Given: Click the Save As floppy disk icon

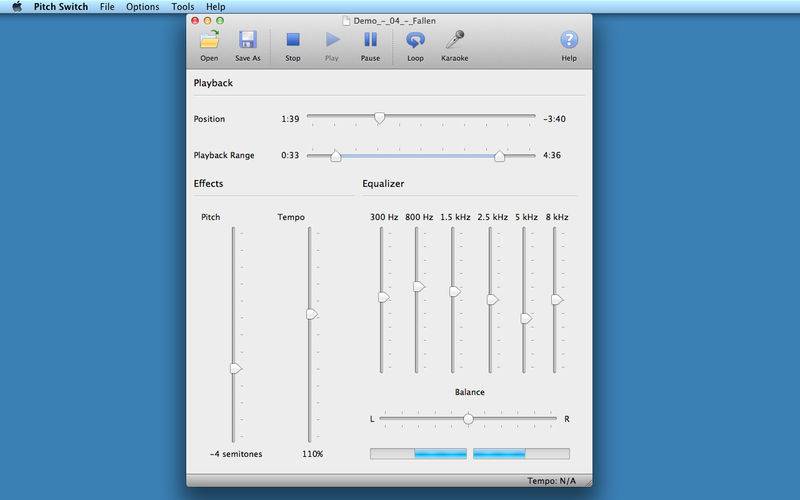Looking at the screenshot, I should tap(247, 40).
